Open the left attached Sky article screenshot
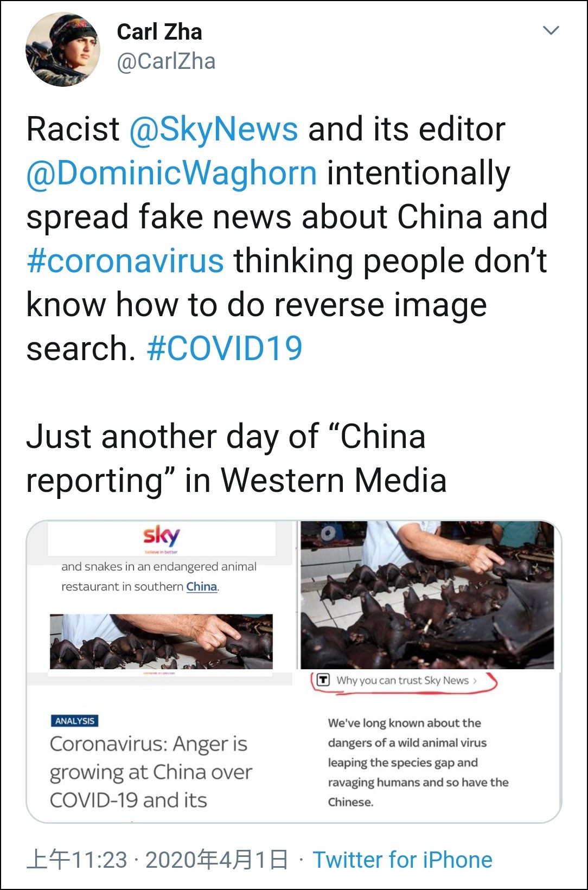Image resolution: width=588 pixels, height=890 pixels. (162, 671)
